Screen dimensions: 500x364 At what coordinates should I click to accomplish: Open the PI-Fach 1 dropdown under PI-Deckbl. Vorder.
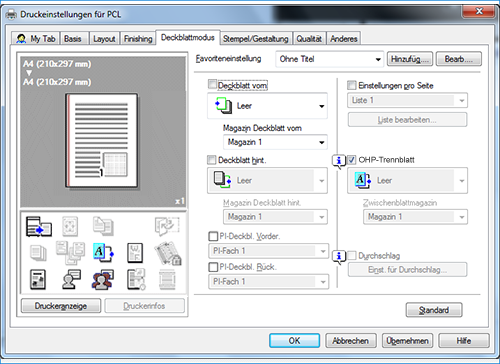click(269, 251)
